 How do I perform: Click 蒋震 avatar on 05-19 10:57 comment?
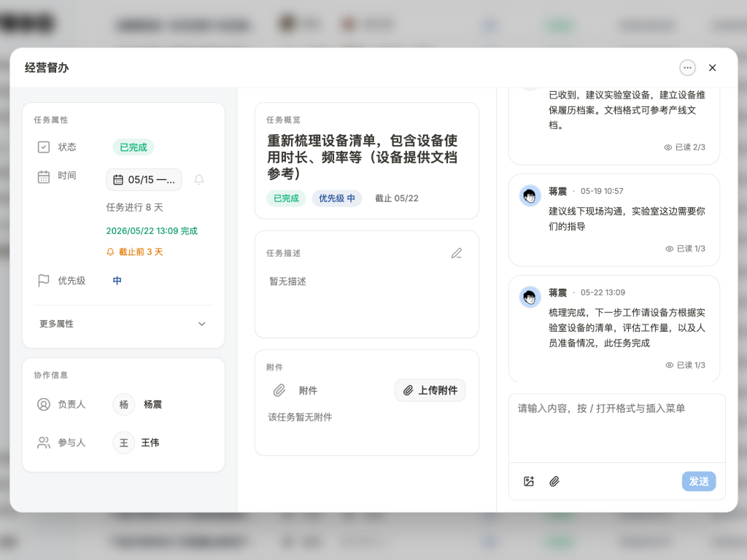coord(530,195)
